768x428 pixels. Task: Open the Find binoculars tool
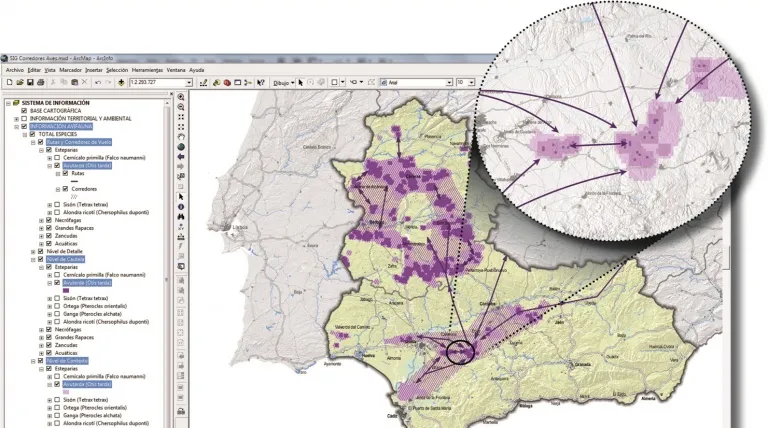click(181, 216)
